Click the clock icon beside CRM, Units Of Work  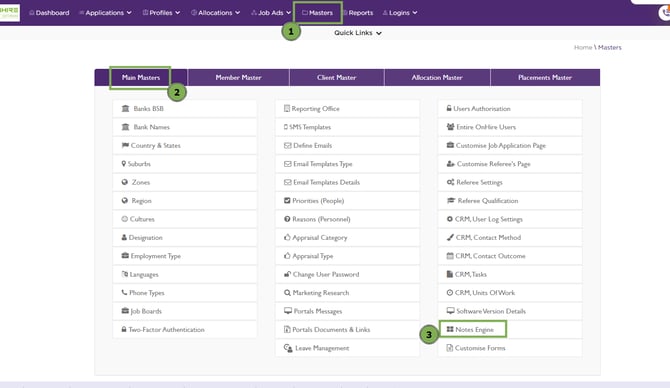[x=450, y=293]
